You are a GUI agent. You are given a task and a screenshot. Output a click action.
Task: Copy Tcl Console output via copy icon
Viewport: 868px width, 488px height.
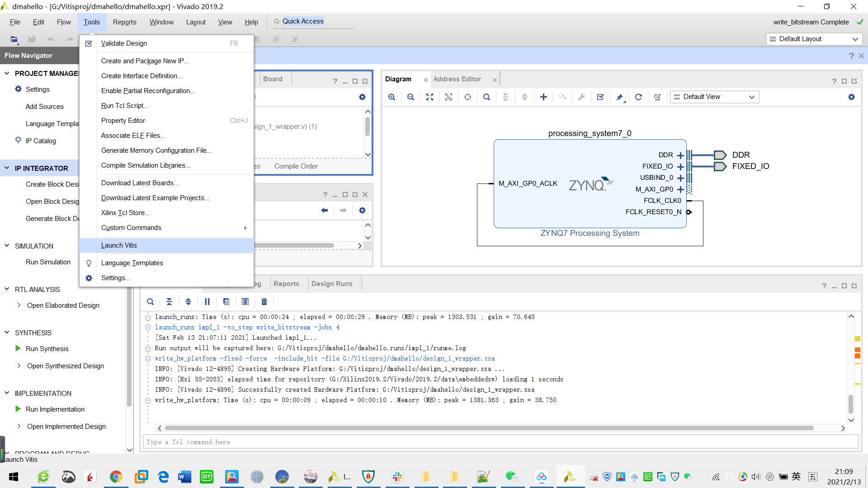(226, 301)
